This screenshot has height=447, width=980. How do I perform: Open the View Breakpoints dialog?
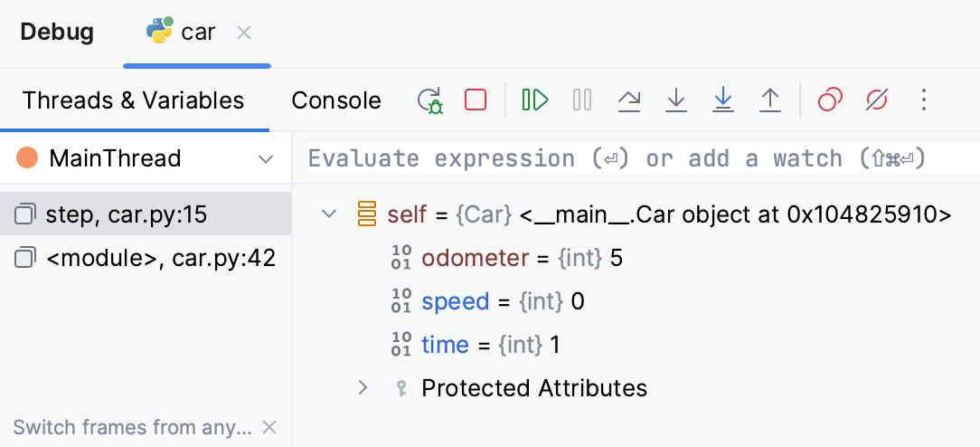tap(830, 100)
